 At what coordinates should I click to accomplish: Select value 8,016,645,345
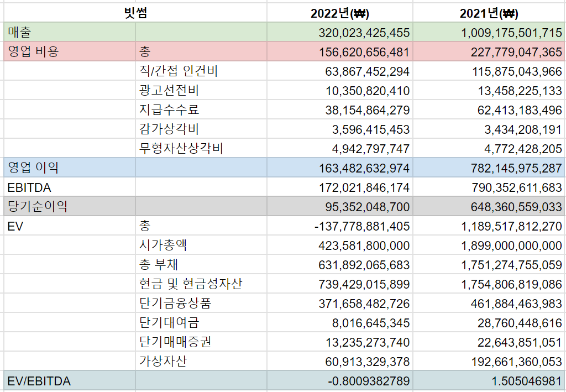click(x=371, y=323)
